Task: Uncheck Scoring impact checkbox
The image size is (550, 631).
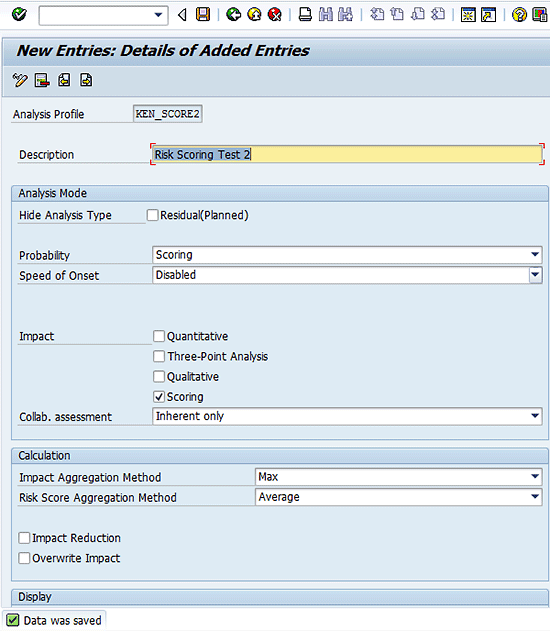Action: 159,397
